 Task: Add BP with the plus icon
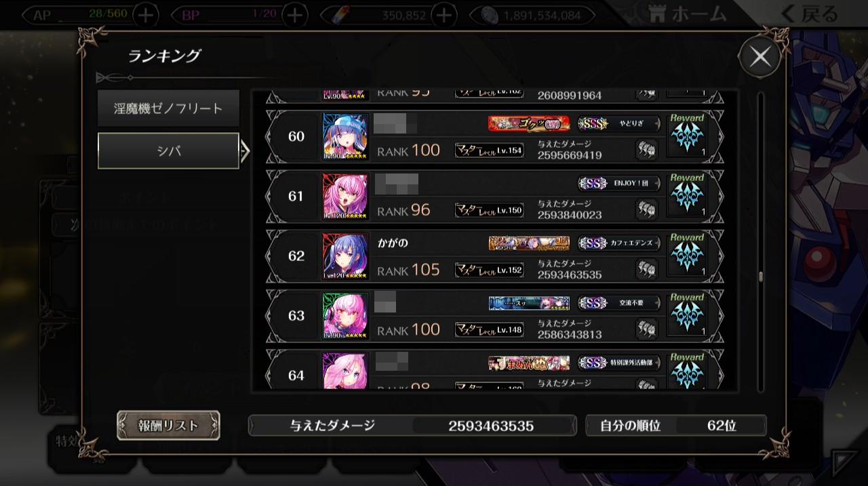(x=294, y=15)
